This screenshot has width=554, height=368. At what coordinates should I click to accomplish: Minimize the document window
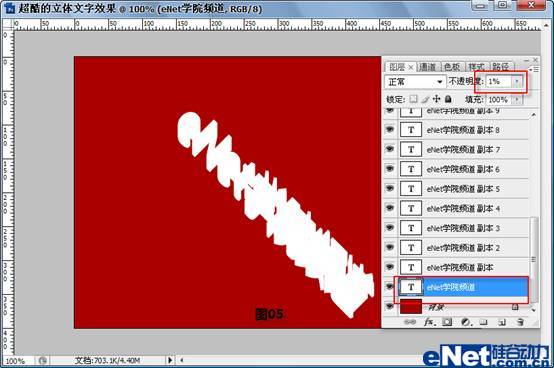click(x=480, y=5)
